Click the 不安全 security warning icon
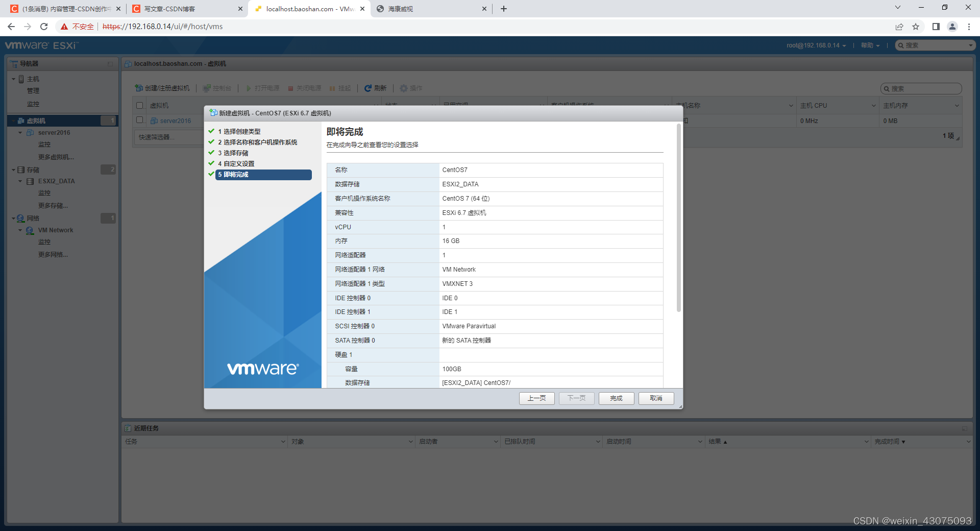The width and height of the screenshot is (980, 531). pos(64,27)
